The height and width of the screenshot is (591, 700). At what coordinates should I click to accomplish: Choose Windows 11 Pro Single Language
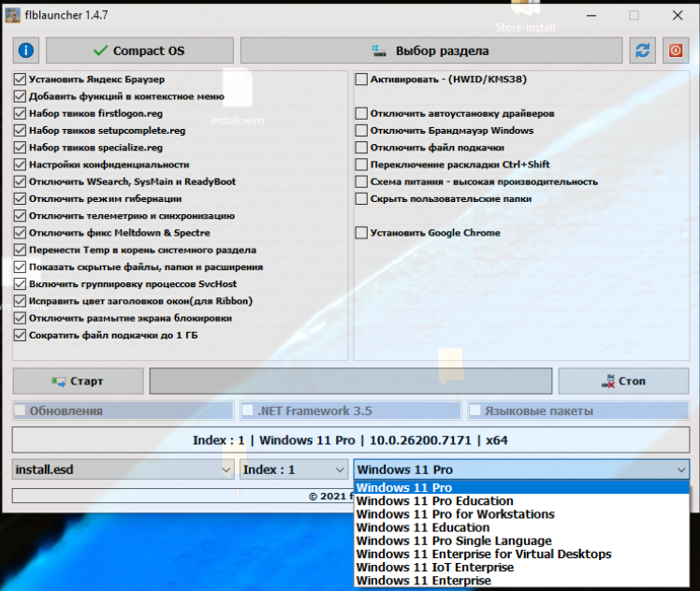521,541
